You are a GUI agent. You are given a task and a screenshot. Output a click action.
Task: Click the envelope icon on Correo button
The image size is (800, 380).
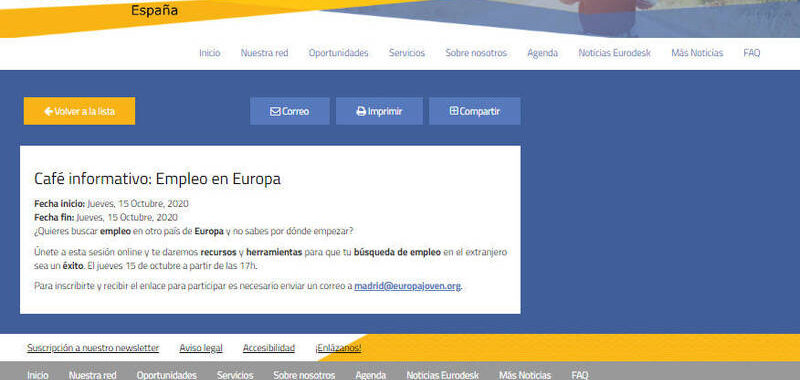tap(275, 111)
